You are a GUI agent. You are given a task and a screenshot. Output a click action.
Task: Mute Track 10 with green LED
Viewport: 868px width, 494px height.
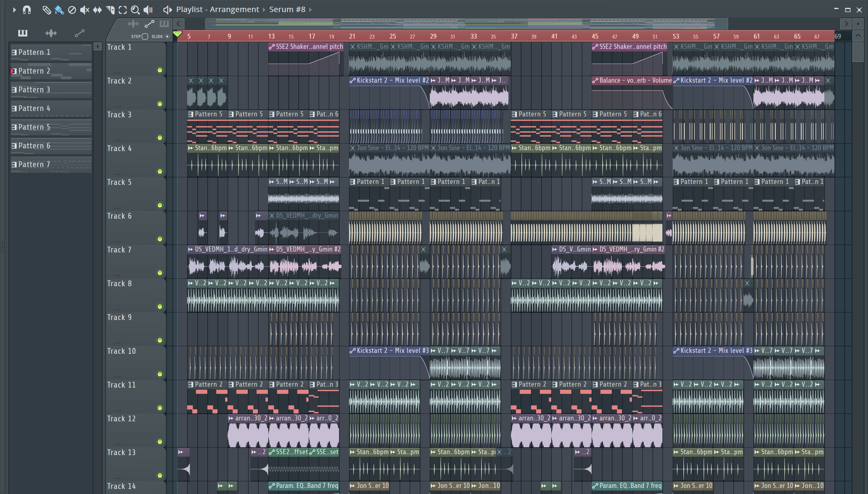coord(160,374)
